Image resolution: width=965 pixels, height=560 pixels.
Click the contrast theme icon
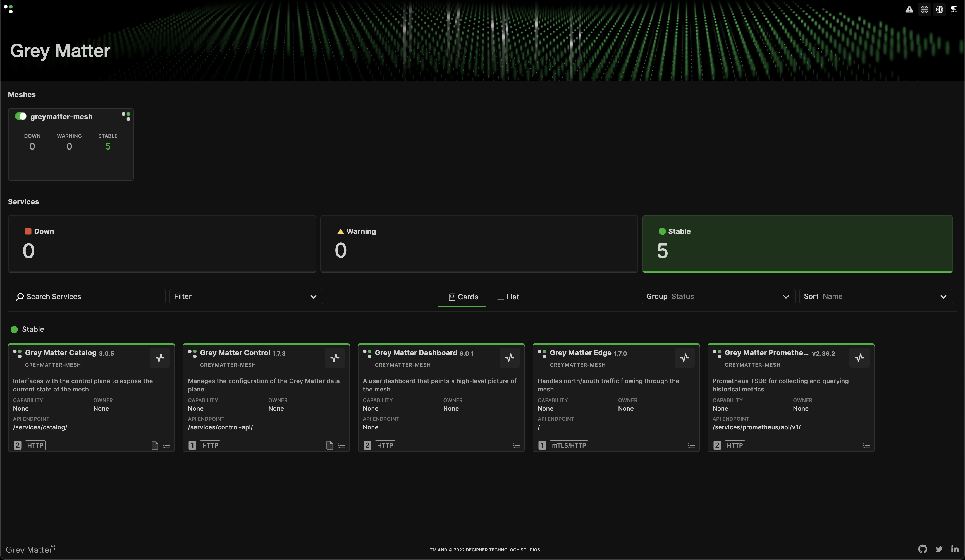tap(939, 9)
